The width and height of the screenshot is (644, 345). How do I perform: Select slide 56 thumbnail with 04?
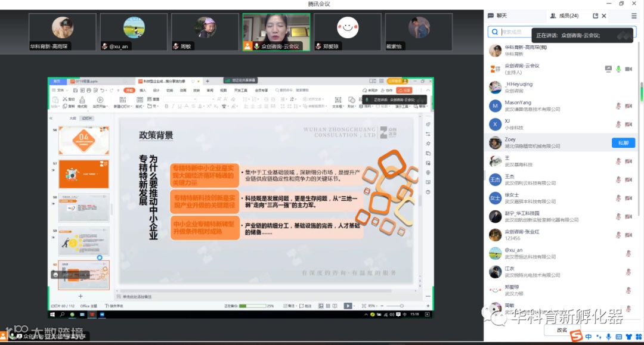pyautogui.click(x=84, y=140)
